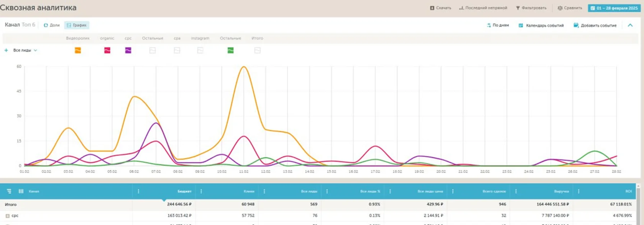
Task: Collapse the chart panel with chevron
Action: pos(630,25)
